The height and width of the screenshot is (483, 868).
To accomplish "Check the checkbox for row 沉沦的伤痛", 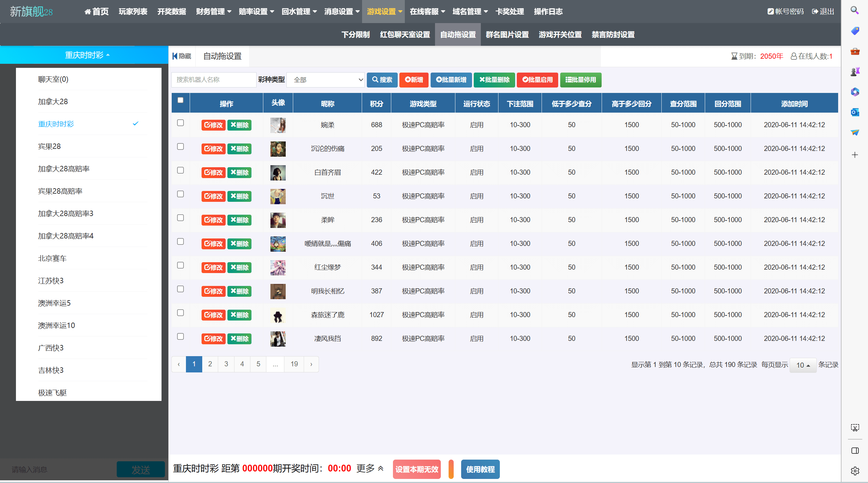I will 181,147.
